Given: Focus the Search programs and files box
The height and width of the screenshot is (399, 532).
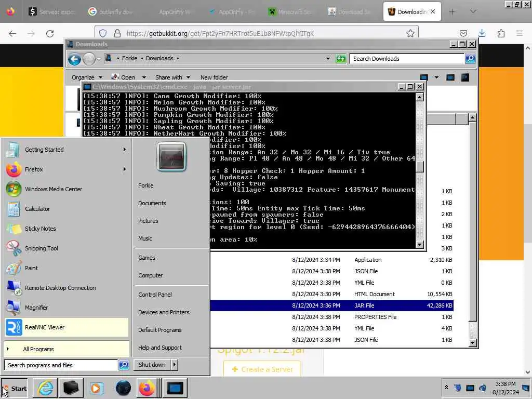Looking at the screenshot, I should click(62, 365).
